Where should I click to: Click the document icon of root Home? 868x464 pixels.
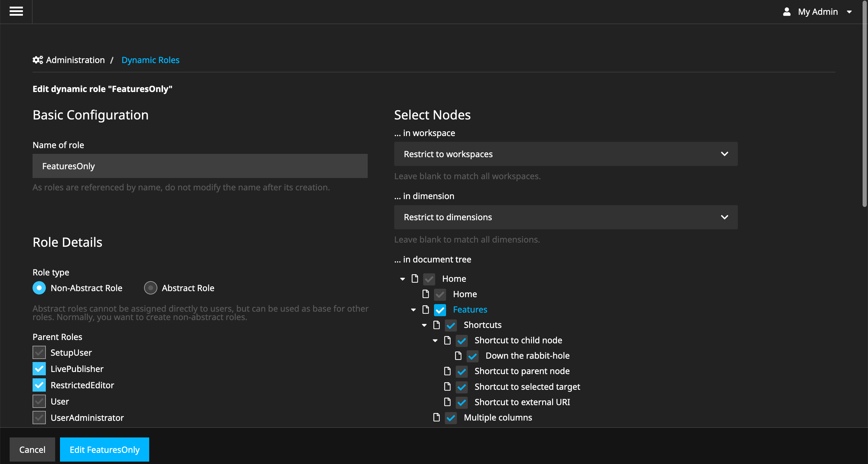click(415, 278)
